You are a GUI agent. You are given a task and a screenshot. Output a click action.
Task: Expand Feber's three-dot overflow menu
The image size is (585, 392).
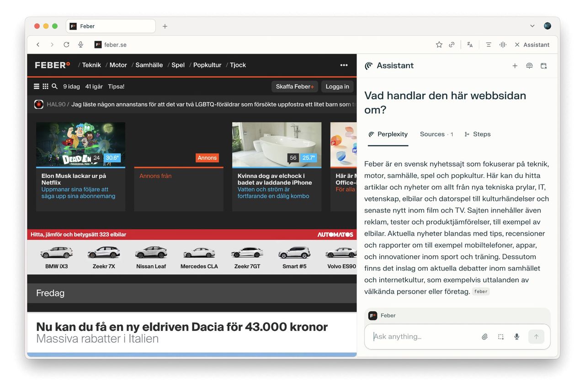click(x=344, y=65)
